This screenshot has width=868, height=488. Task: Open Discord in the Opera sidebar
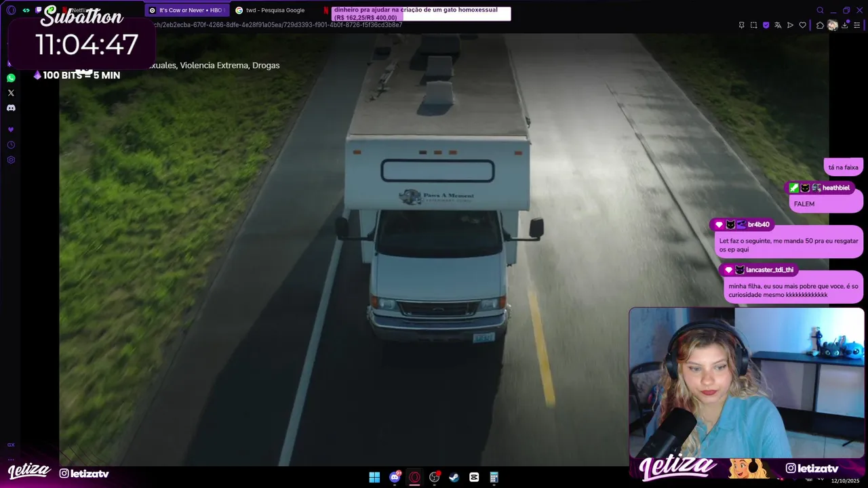click(x=11, y=108)
